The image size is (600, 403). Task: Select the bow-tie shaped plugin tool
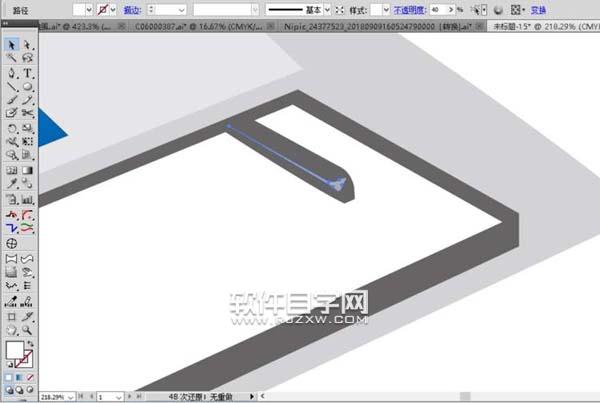coord(11,259)
